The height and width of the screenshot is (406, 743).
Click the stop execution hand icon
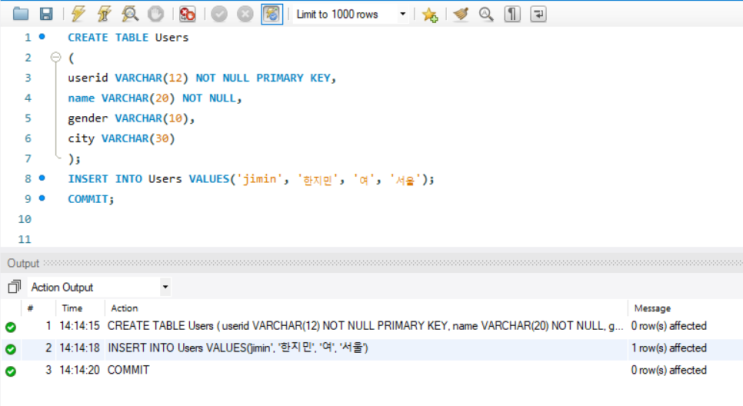pyautogui.click(x=155, y=14)
